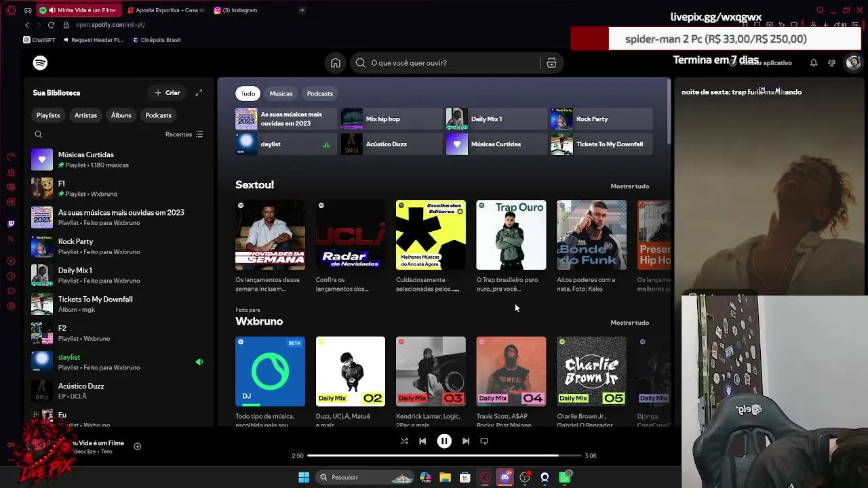Open the Daily Mix 1 shortcut tile

pos(496,119)
